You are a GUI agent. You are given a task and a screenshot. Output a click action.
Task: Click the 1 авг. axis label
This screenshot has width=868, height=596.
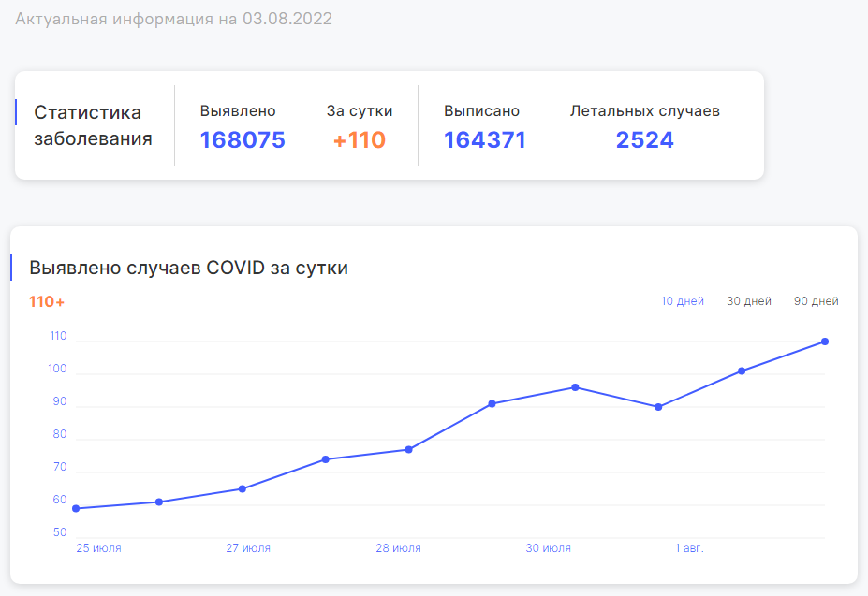pyautogui.click(x=689, y=548)
